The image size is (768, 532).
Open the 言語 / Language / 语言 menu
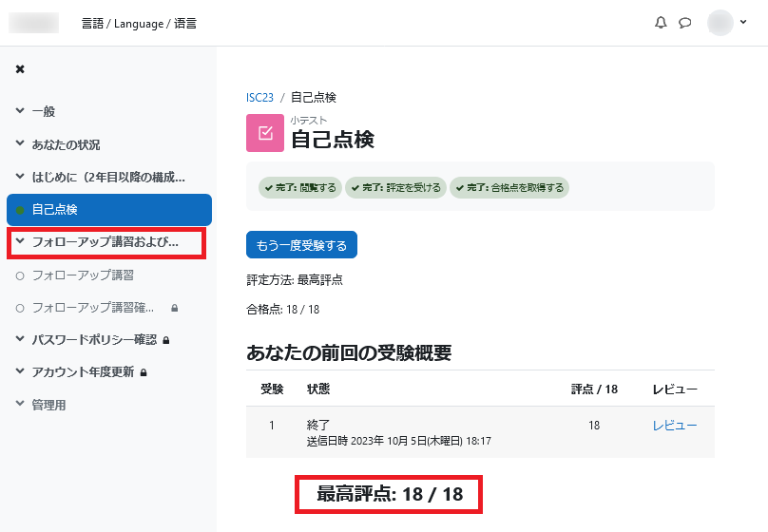pyautogui.click(x=139, y=24)
